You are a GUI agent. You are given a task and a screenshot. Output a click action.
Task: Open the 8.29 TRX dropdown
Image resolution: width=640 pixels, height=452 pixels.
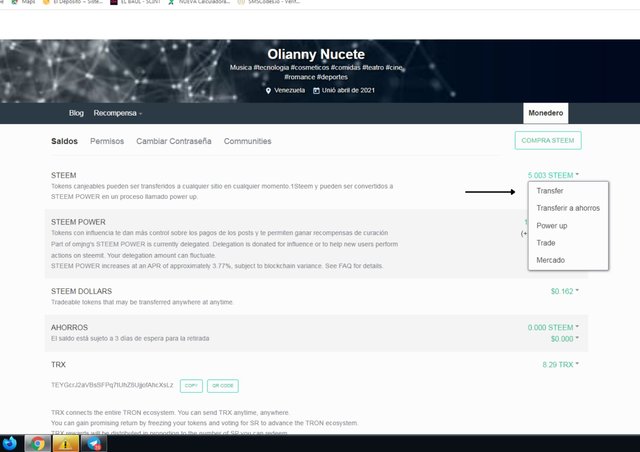(560, 365)
